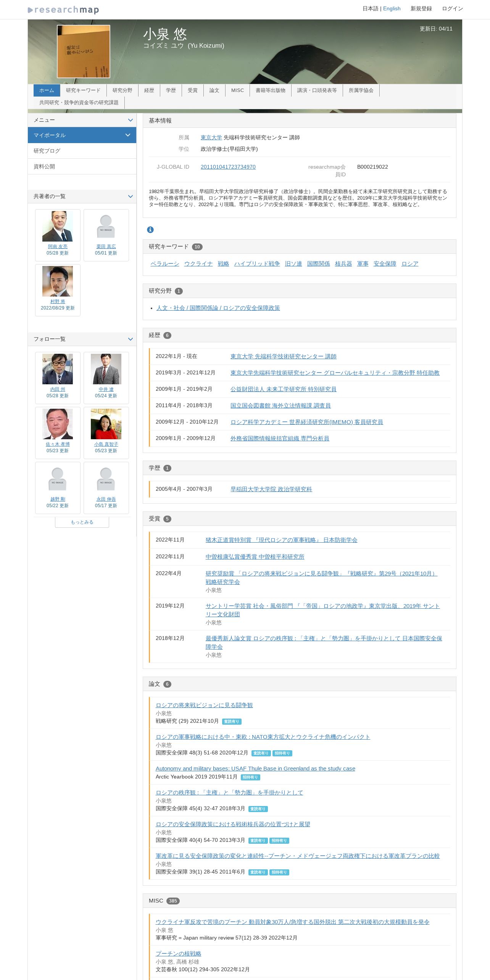Open 越野 剛 profile link
The image size is (490, 980).
click(58, 499)
